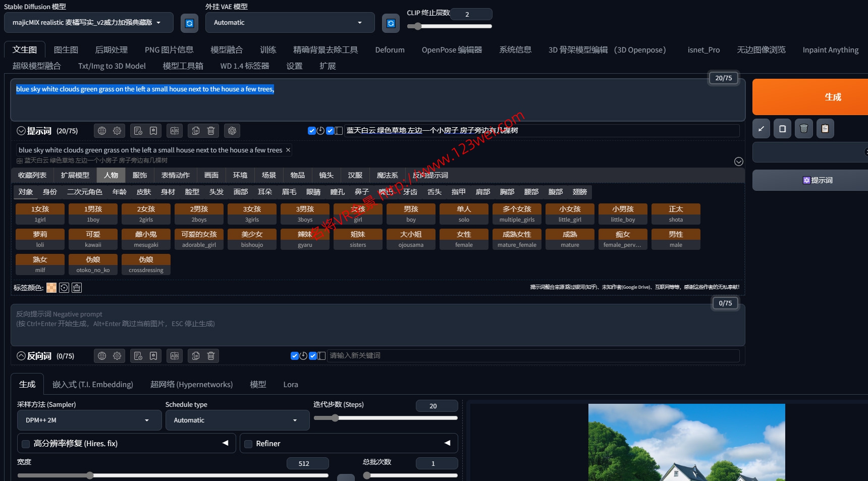868x481 pixels.
Task: Click the translate icon in the 反向词 toolbar
Action: [x=175, y=356]
